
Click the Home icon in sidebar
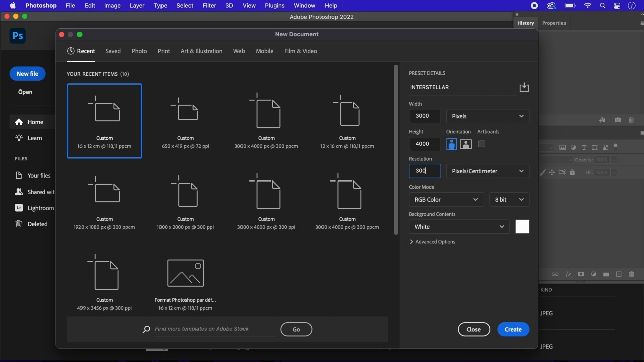[19, 122]
